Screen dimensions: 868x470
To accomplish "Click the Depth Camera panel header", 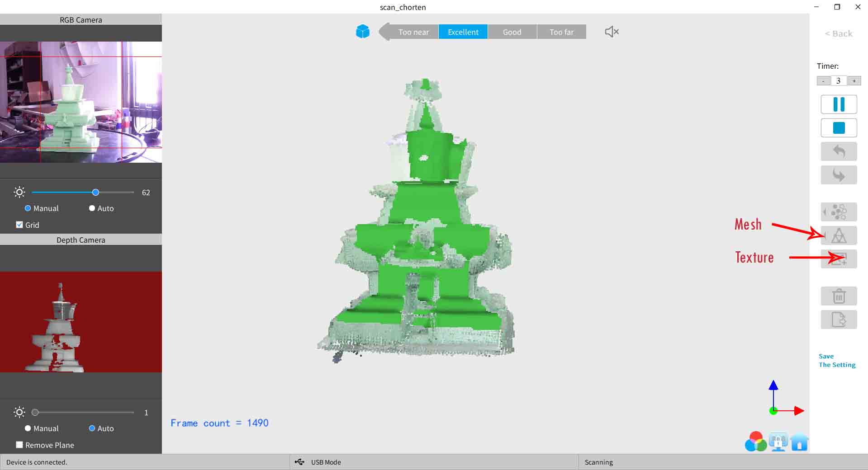I will [x=81, y=240].
